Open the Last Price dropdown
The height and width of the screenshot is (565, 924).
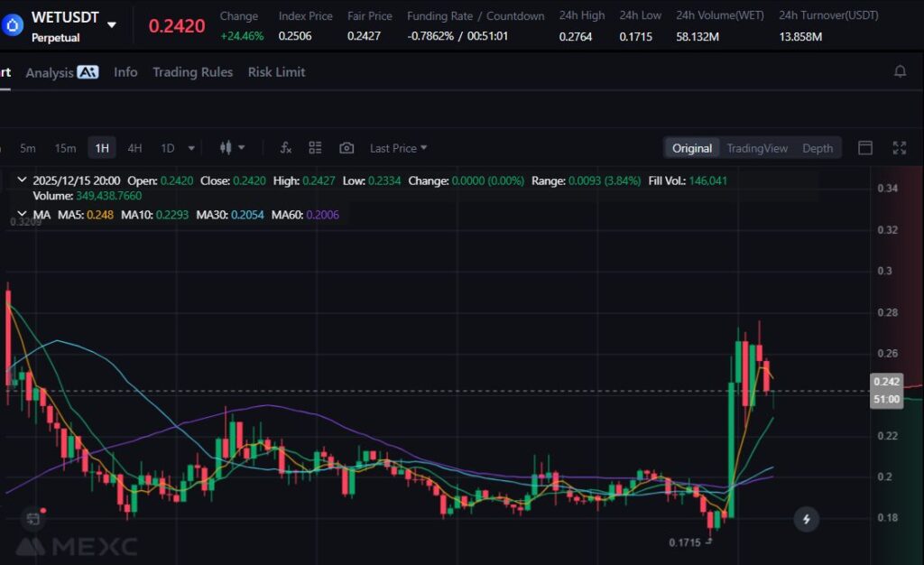pos(398,148)
